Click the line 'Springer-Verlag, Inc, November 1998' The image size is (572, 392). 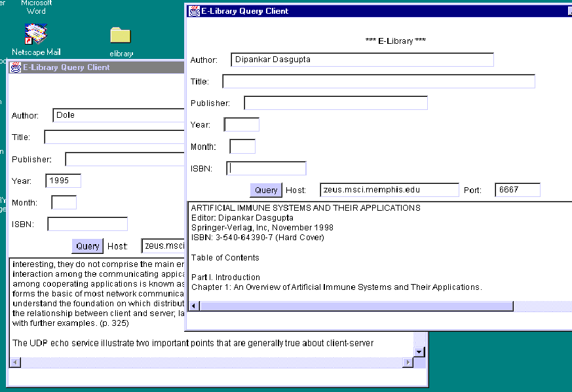tap(262, 228)
